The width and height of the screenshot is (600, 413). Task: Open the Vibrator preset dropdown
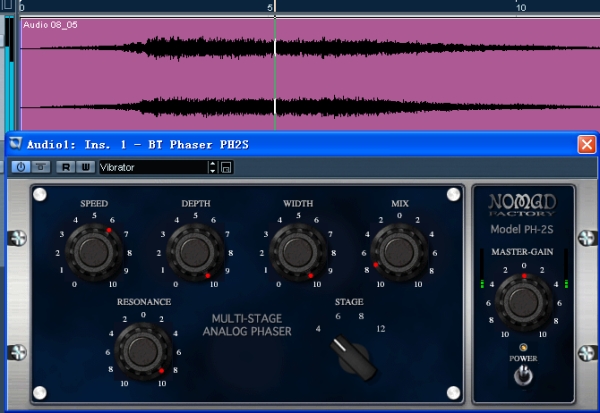pyautogui.click(x=153, y=167)
